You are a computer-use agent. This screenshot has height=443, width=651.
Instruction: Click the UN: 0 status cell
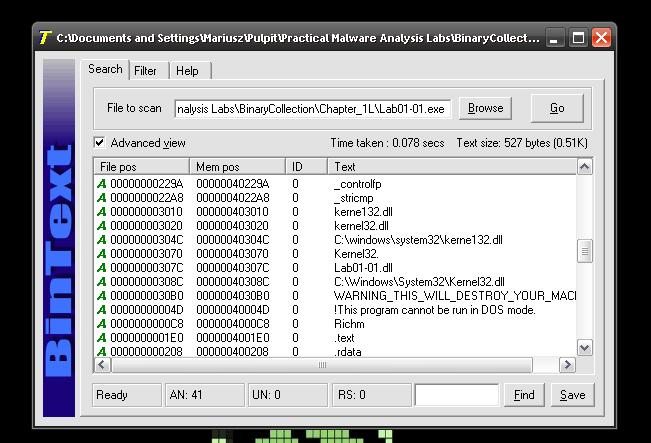tap(288, 394)
